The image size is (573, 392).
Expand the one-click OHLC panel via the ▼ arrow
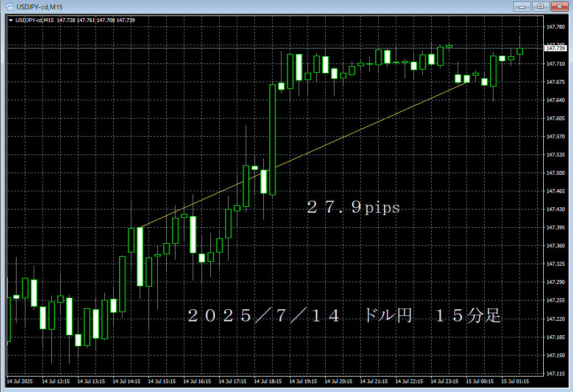click(11, 20)
